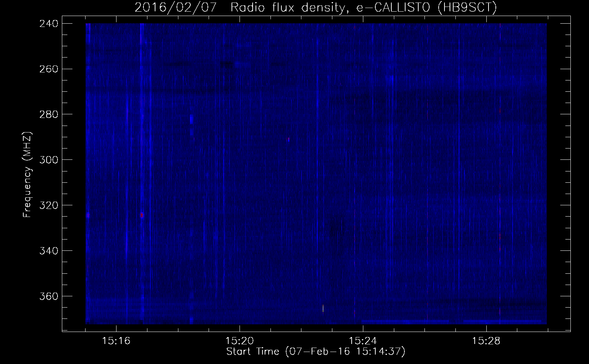Viewport: 589px width, 364px height.
Task: Click the 15:16 time tick label
Action: coord(116,341)
